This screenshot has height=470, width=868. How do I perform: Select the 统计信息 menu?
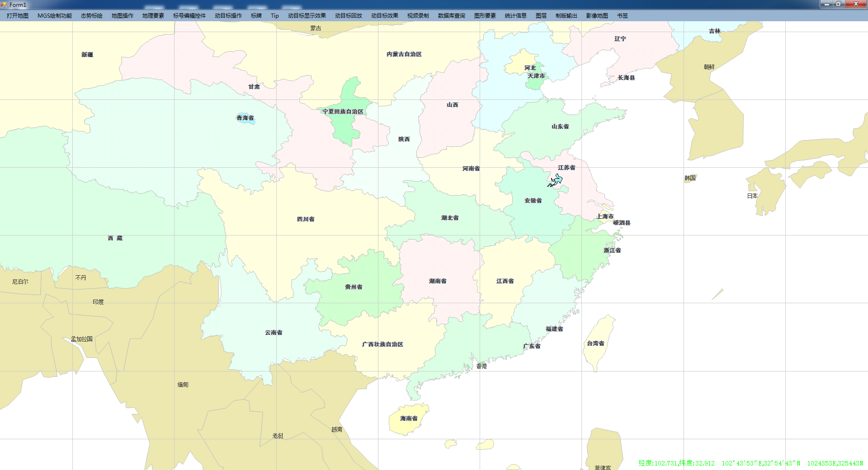pos(516,16)
